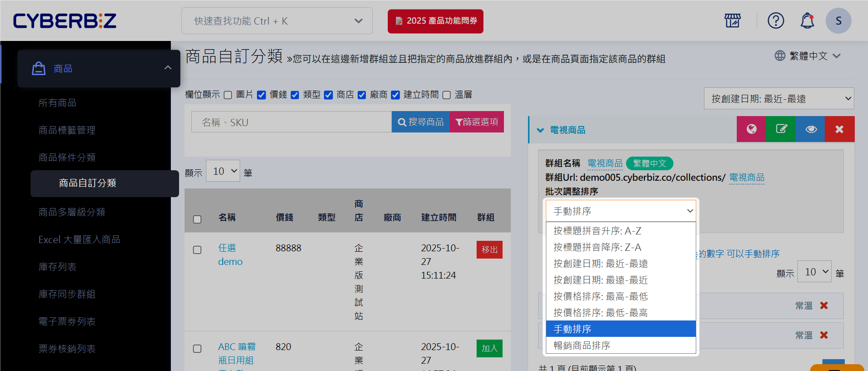The height and width of the screenshot is (371, 868).
Task: Open the help question mark icon
Action: [776, 20]
